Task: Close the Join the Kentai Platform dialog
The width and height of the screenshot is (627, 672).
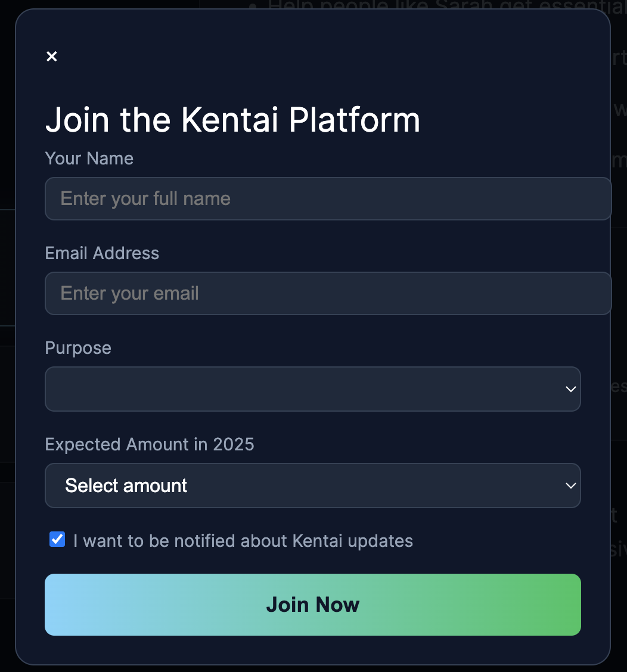Action: tap(52, 57)
